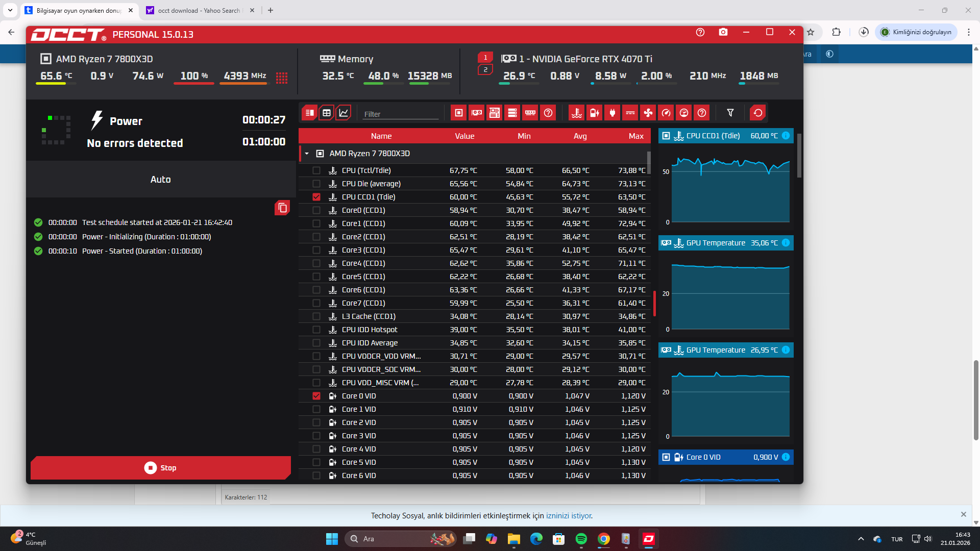This screenshot has height=551, width=980.
Task: Sort table by Max column header
Action: tap(636, 136)
